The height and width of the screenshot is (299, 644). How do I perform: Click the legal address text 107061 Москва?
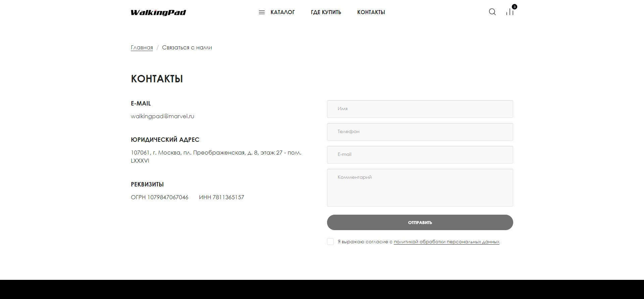216,157
